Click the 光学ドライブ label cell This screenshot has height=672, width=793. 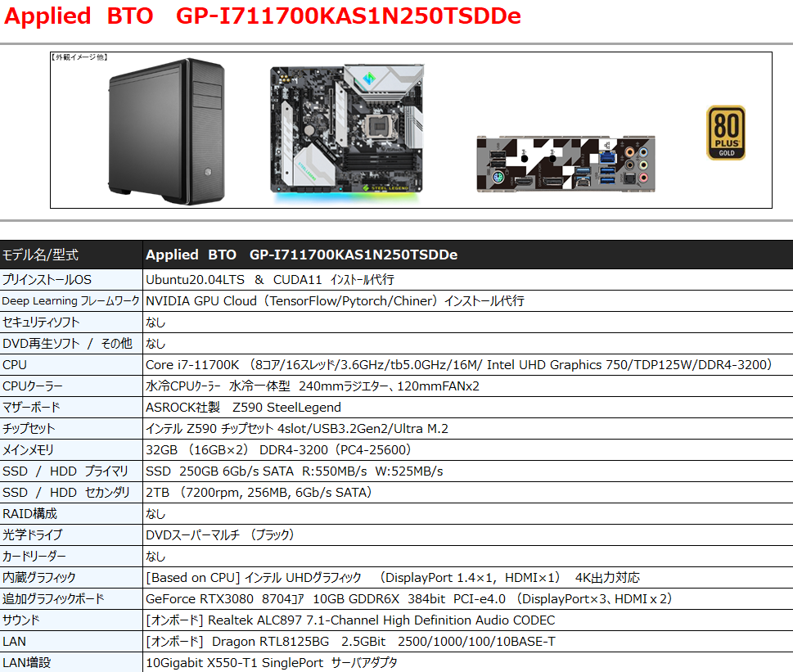click(x=71, y=534)
